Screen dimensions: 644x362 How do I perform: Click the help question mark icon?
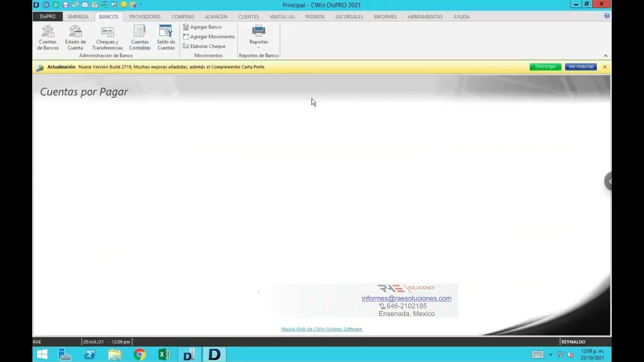pos(607,16)
